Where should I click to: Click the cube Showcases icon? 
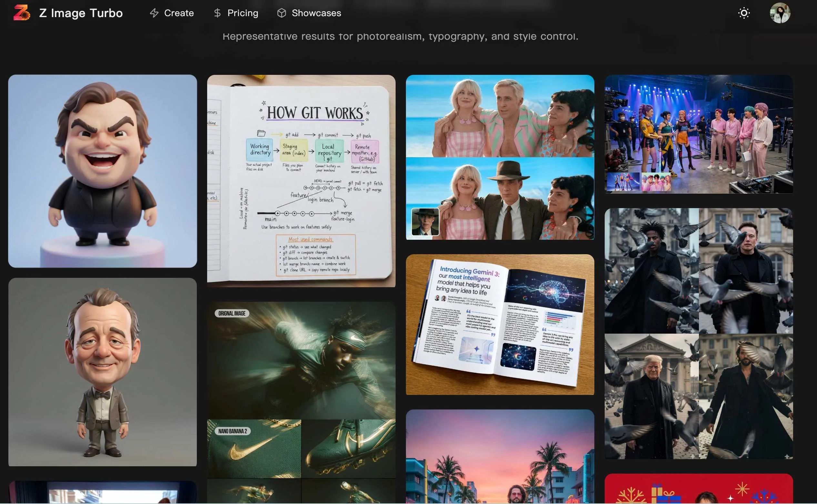(x=282, y=13)
